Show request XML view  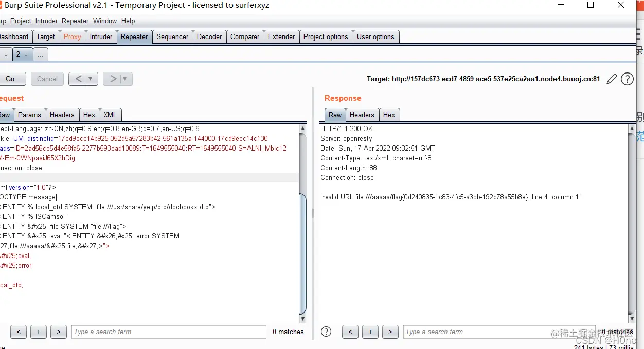[x=110, y=115]
